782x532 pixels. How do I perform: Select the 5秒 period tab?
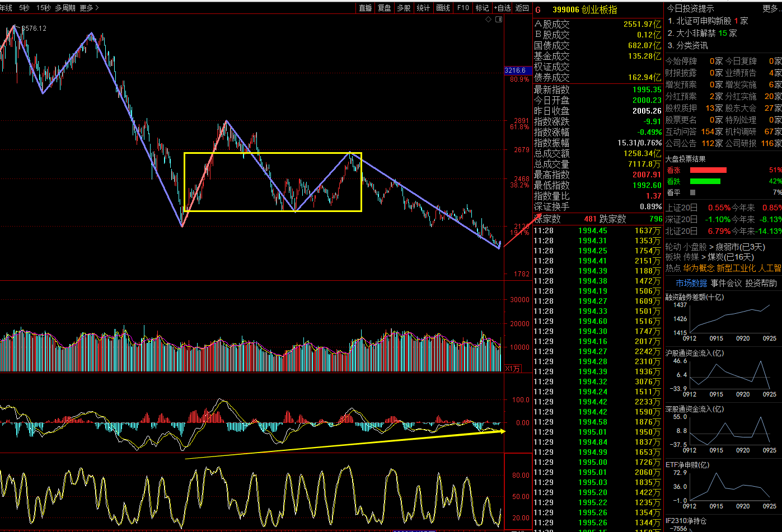tap(24, 8)
